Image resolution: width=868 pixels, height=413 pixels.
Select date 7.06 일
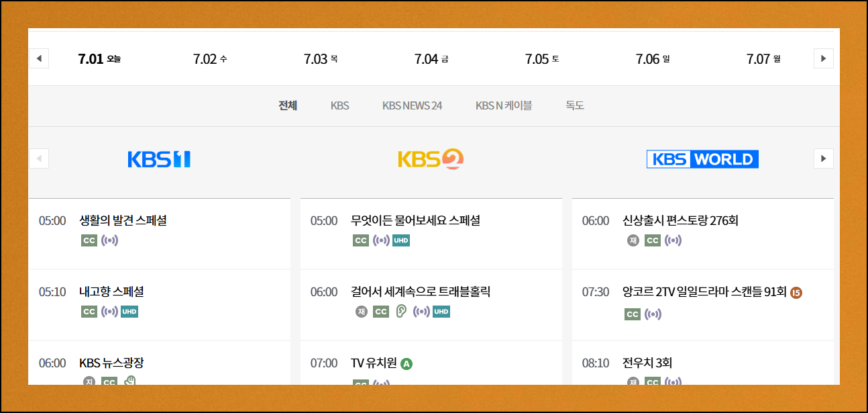tap(653, 59)
